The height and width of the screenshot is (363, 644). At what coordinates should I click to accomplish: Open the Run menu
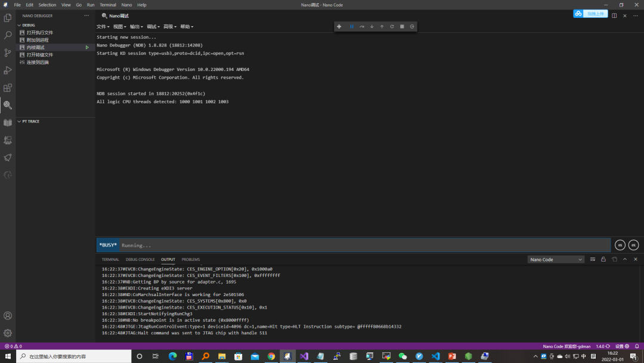coord(91,5)
